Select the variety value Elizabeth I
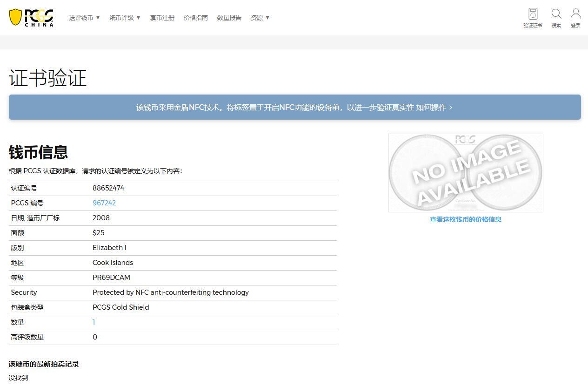The height and width of the screenshot is (387, 588). (109, 248)
